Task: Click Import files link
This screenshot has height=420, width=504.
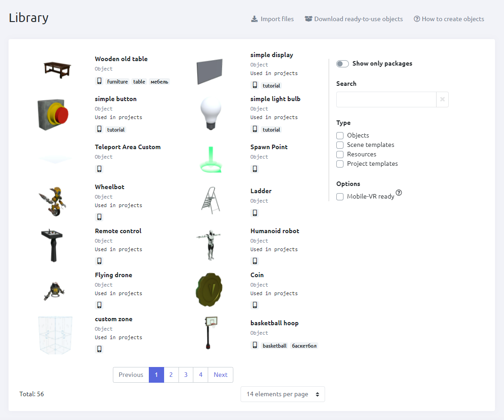Action: [x=272, y=19]
